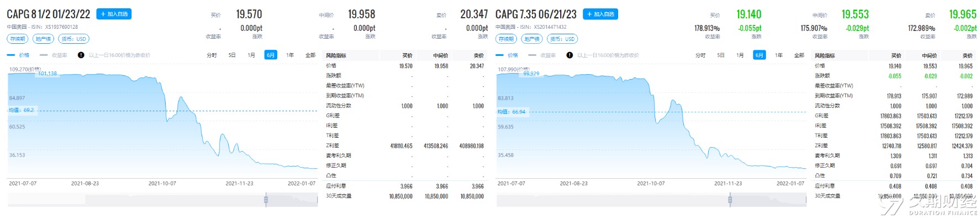
Task: Select the 6月 range on right chart
Action: click(x=760, y=55)
